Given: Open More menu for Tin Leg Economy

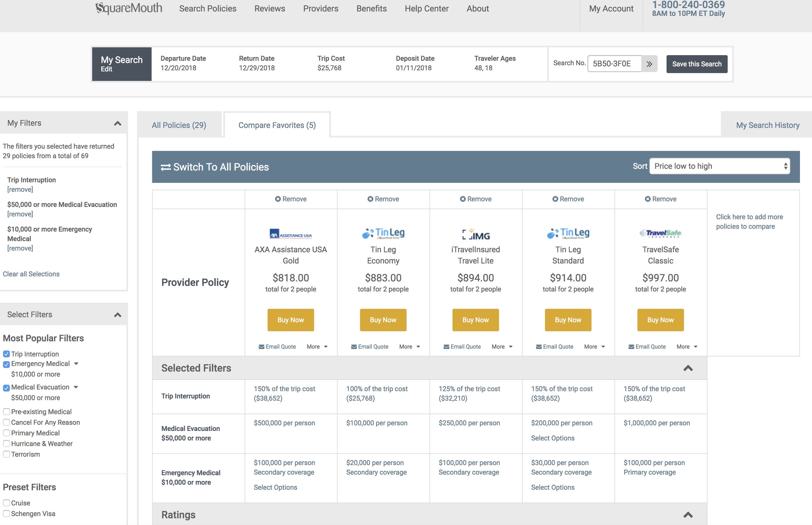Looking at the screenshot, I should pyautogui.click(x=410, y=347).
